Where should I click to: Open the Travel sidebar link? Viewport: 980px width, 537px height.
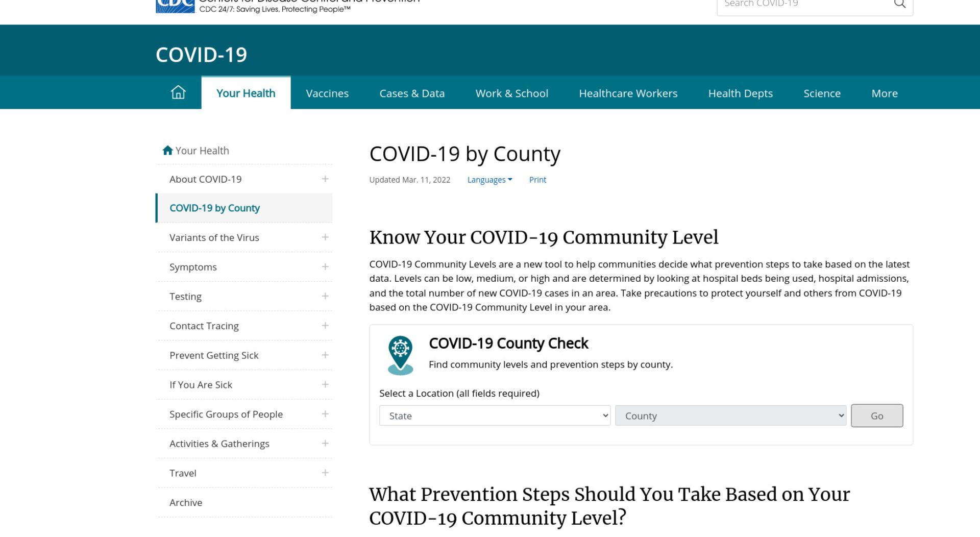(x=183, y=473)
